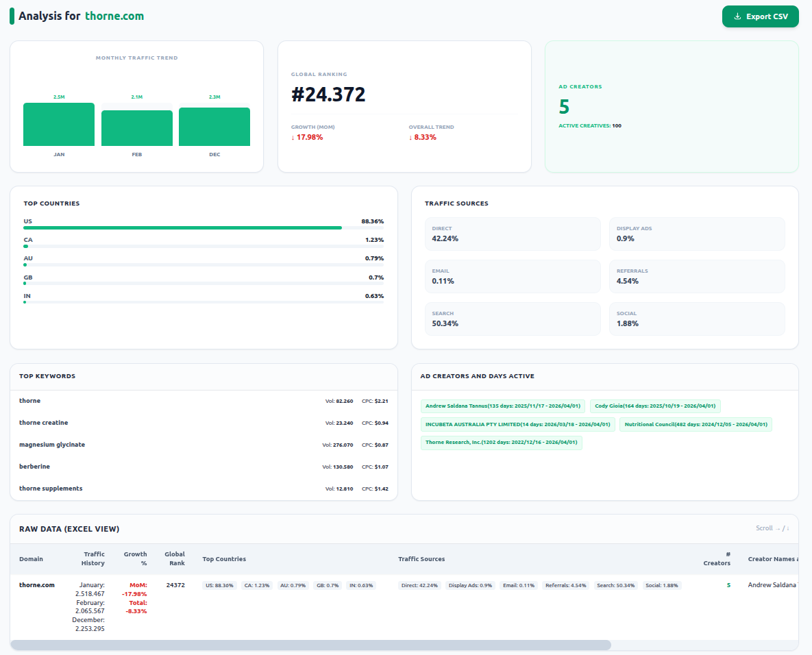
Task: Select the Thorne Research, Inc. creator tag
Action: coord(502,443)
